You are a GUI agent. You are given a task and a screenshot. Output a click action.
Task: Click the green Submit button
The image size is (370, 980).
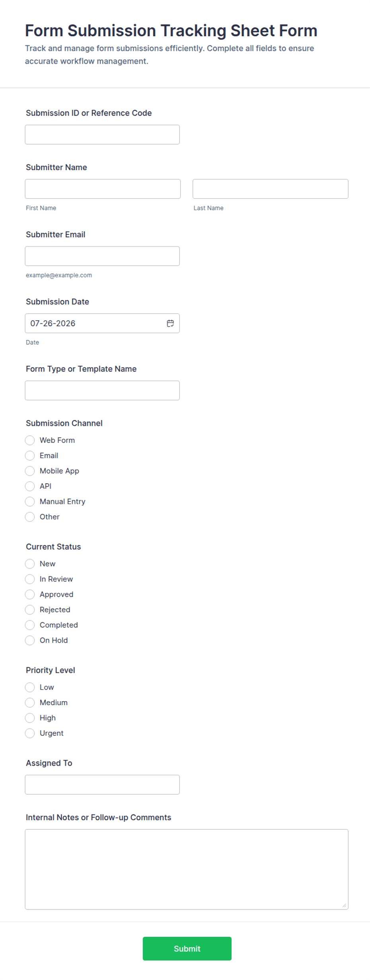pos(187,949)
